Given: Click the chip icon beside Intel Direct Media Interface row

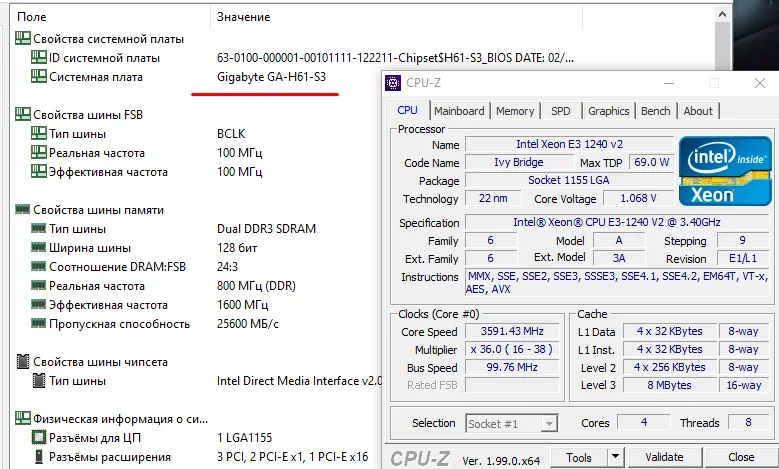Looking at the screenshot, I should tap(39, 381).
